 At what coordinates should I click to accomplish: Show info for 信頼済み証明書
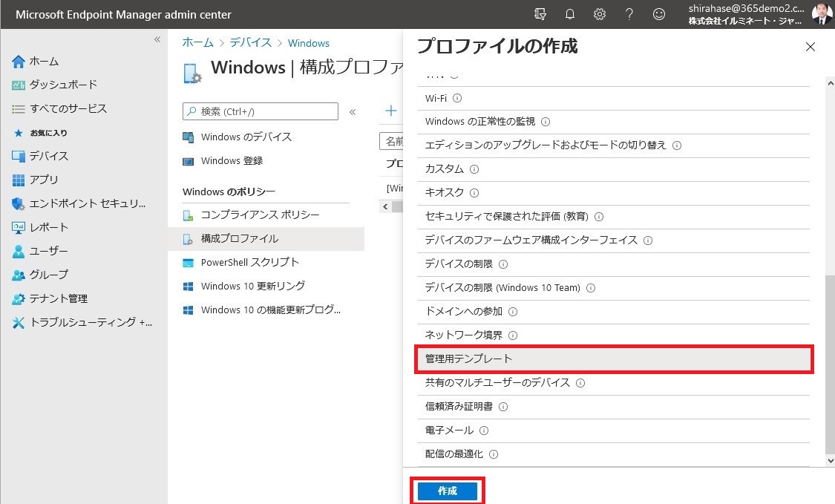tap(502, 407)
